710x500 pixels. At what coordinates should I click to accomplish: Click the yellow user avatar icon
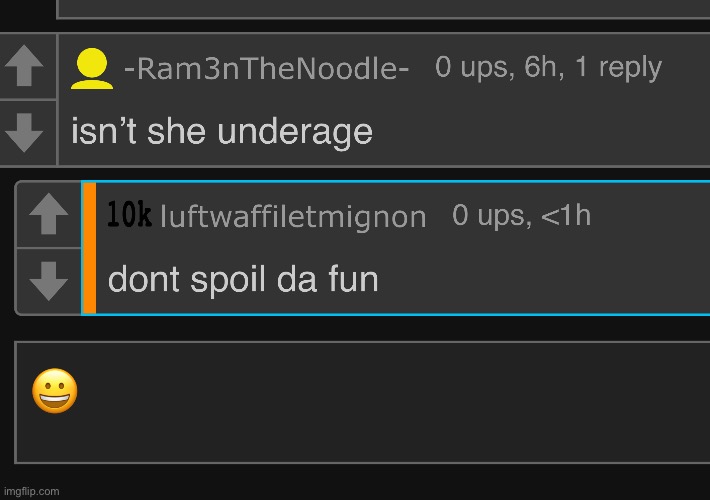(92, 70)
